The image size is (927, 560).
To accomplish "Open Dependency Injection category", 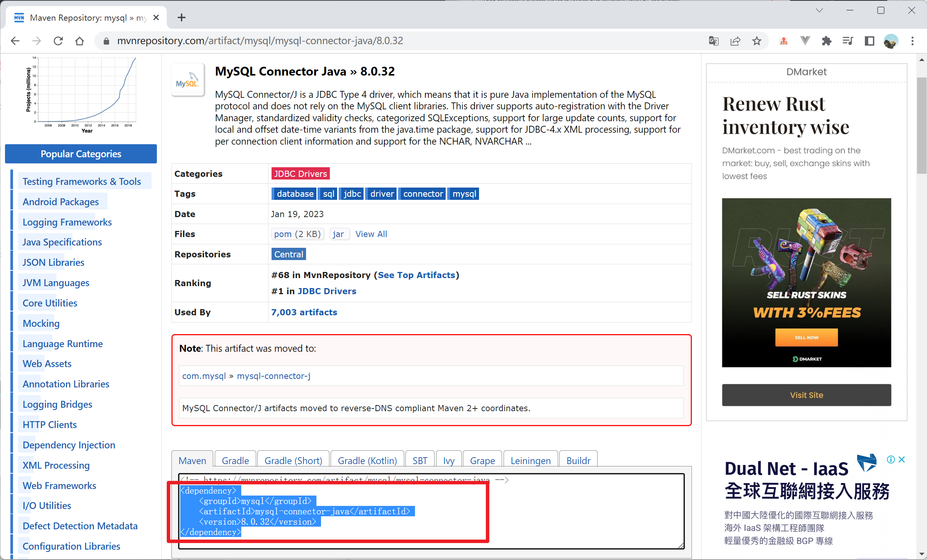I will (x=69, y=445).
